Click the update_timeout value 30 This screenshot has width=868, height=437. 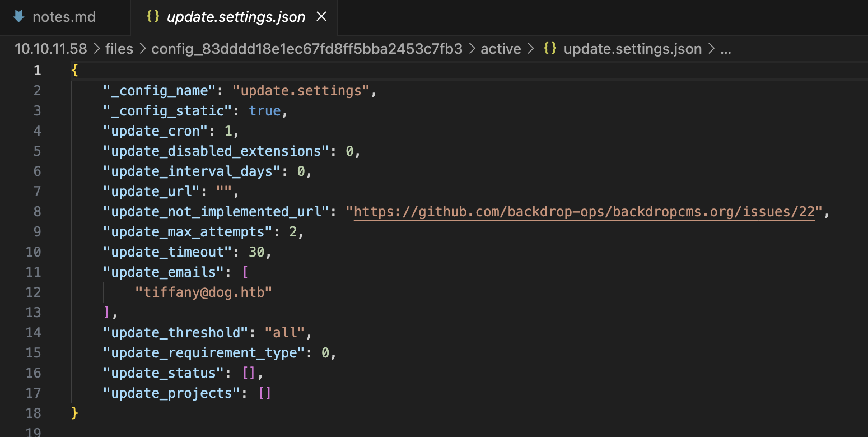coord(258,252)
